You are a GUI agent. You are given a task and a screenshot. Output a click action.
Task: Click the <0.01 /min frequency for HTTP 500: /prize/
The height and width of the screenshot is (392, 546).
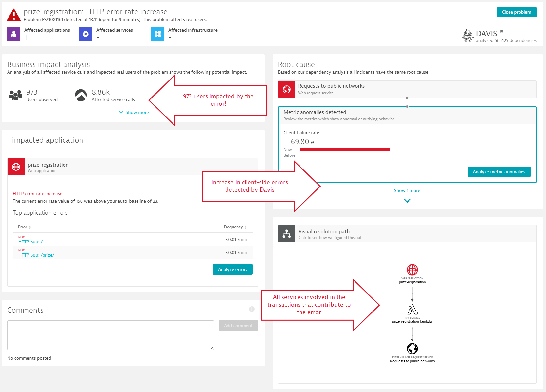click(236, 252)
